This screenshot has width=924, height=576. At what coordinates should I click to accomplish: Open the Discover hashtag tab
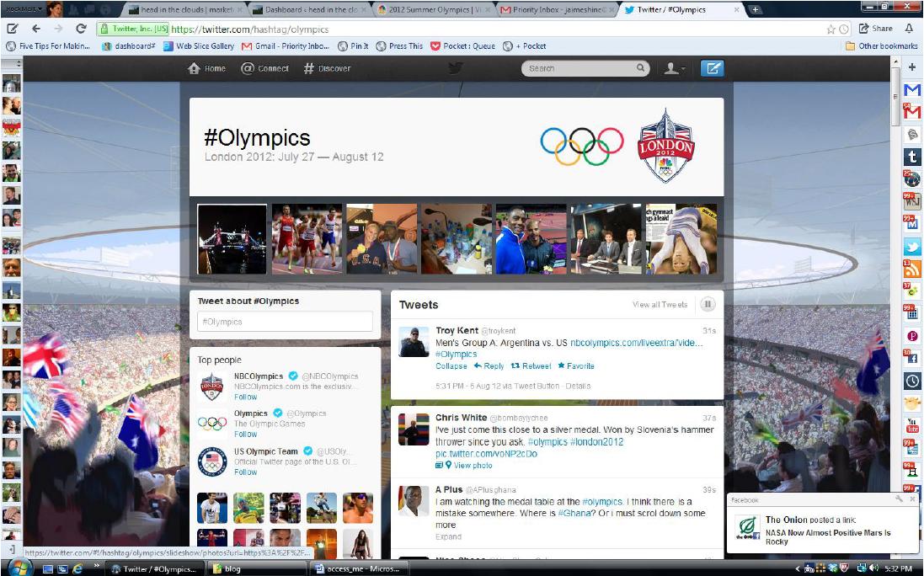coord(329,69)
